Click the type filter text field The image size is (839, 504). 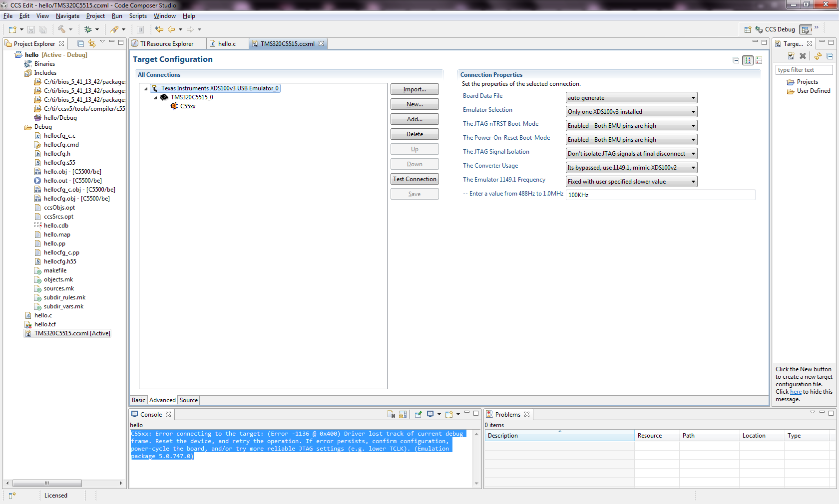pyautogui.click(x=804, y=70)
